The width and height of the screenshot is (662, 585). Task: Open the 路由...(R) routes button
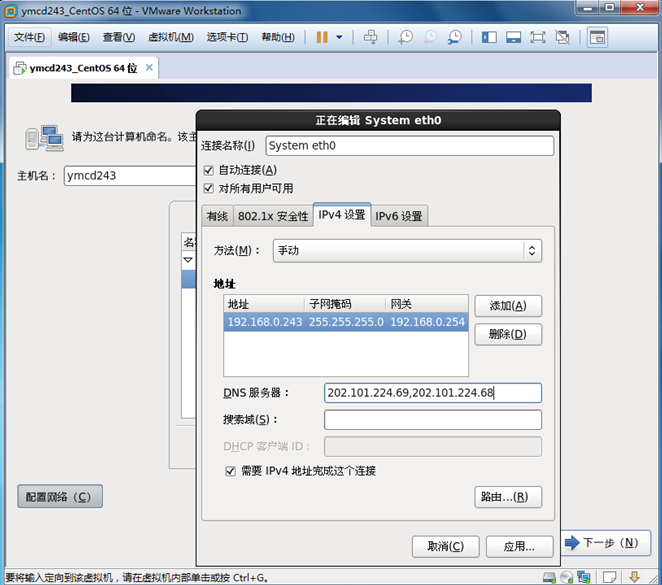tap(508, 497)
